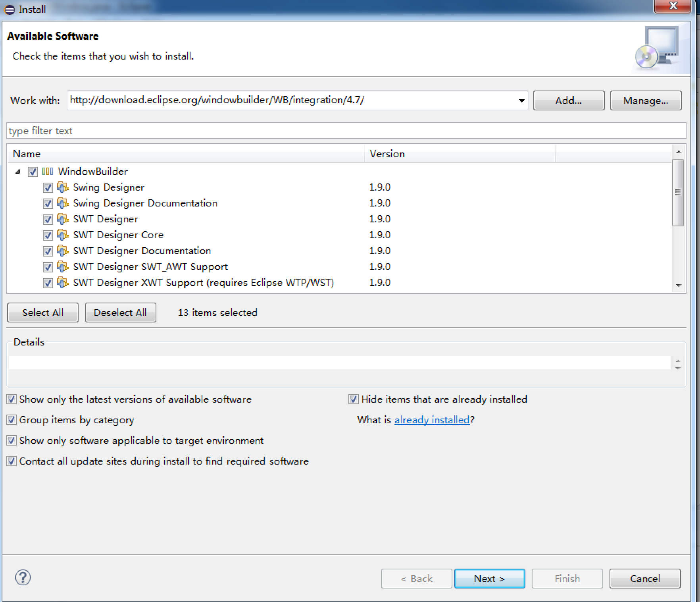Screen dimensions: 700x602
Task: Uncheck Swing Designer Documentation checkbox
Action: (x=48, y=203)
